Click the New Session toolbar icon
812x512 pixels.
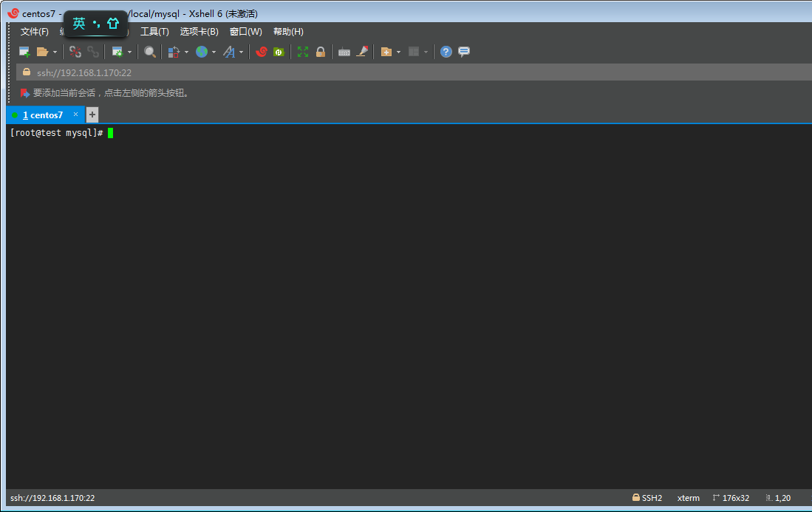pyautogui.click(x=24, y=52)
